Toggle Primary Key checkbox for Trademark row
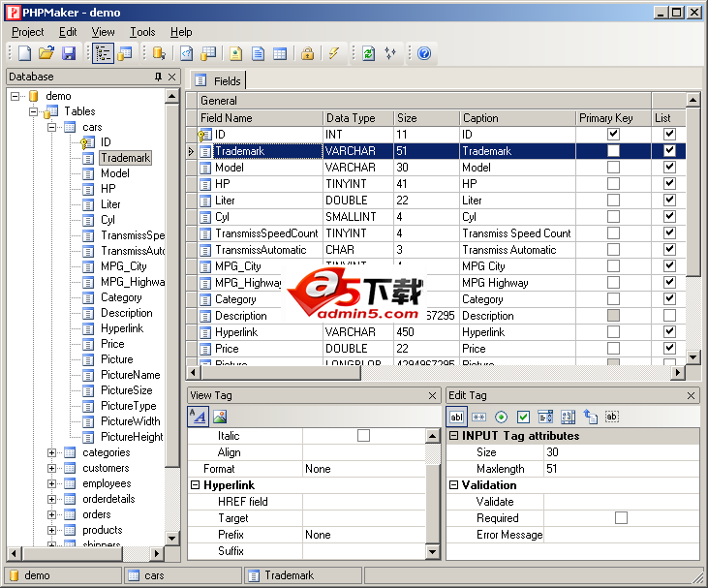Screen dimensions: 708x588 (613, 151)
